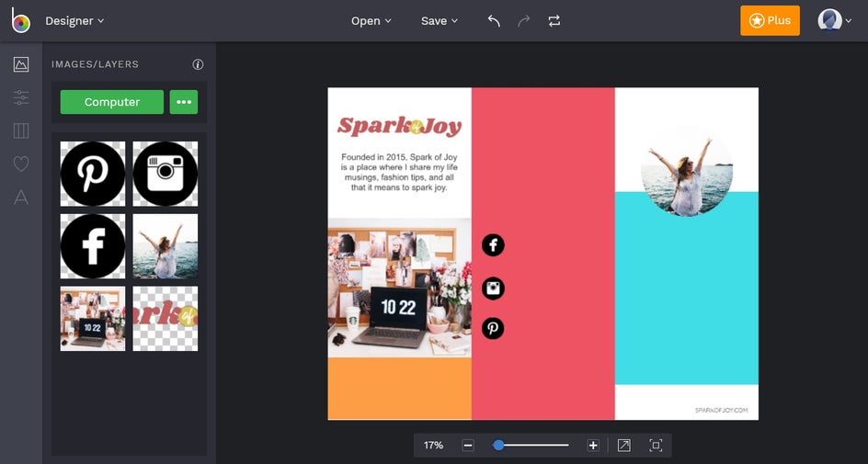Click the undo arrow
Screen dimensions: 868x464
point(494,21)
